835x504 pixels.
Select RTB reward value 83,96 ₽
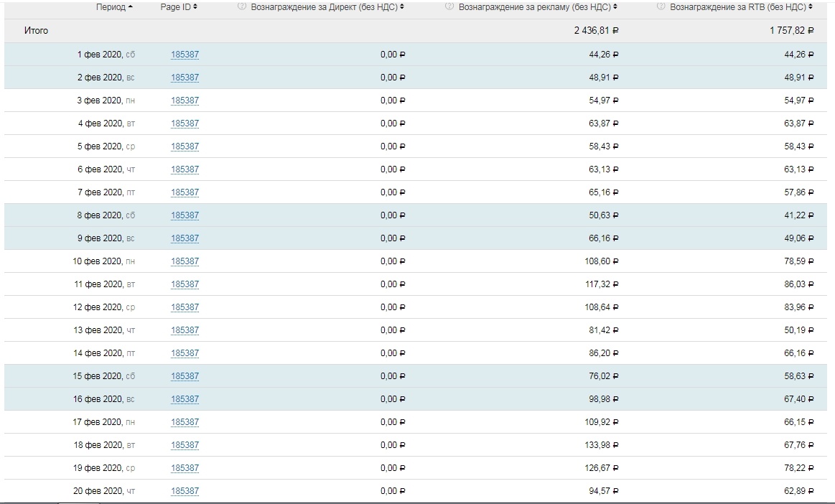point(799,307)
